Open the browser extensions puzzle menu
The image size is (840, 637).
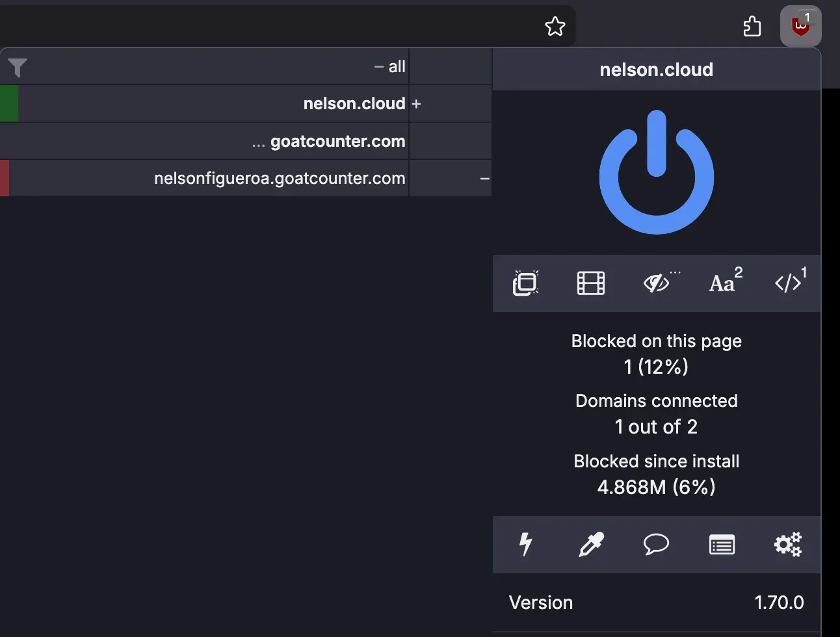(x=752, y=26)
